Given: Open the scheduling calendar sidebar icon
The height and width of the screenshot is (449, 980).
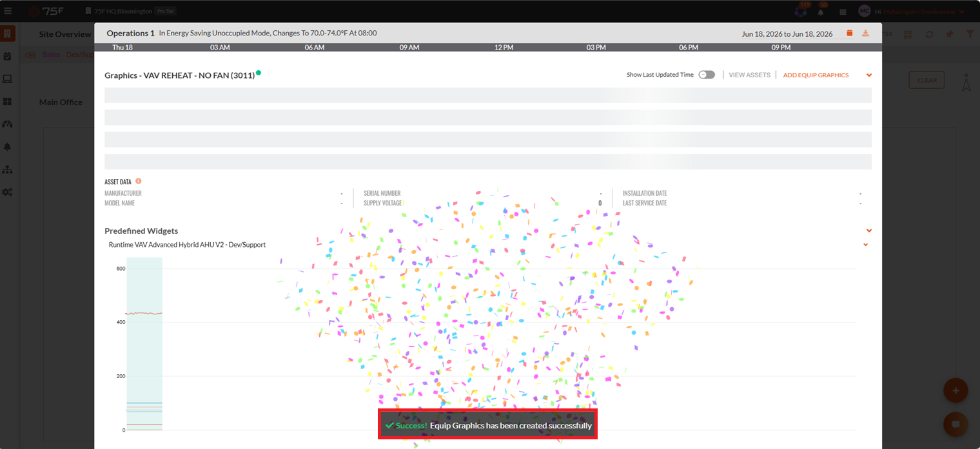Looking at the screenshot, I should [x=8, y=56].
